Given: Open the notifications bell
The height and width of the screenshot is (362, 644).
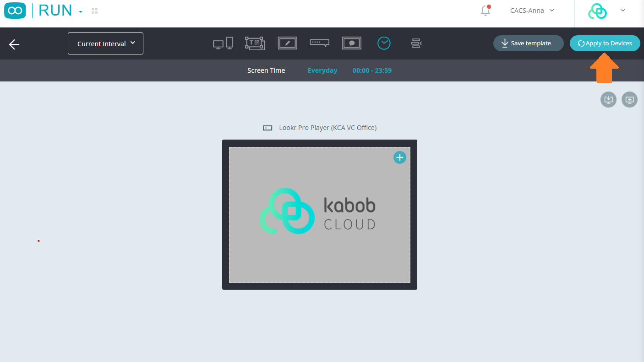Looking at the screenshot, I should (486, 11).
